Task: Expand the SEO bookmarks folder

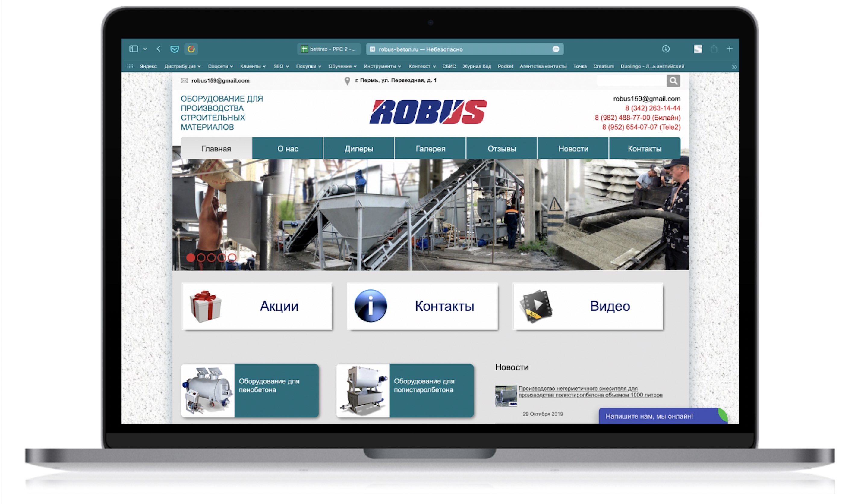Action: pyautogui.click(x=281, y=66)
